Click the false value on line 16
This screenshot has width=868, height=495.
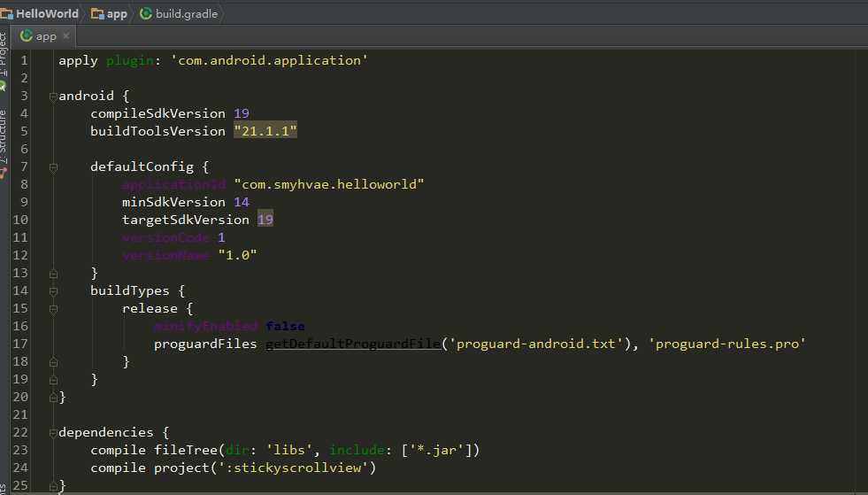(285, 326)
